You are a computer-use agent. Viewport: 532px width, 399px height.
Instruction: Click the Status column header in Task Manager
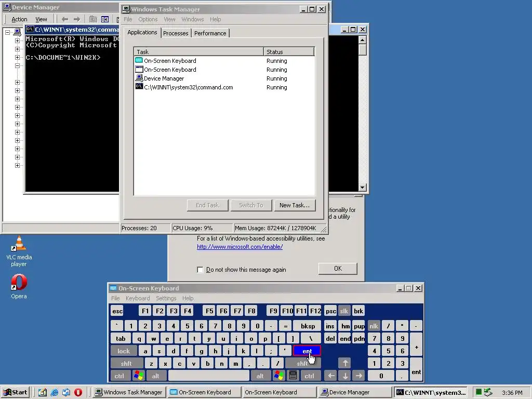[289, 51]
